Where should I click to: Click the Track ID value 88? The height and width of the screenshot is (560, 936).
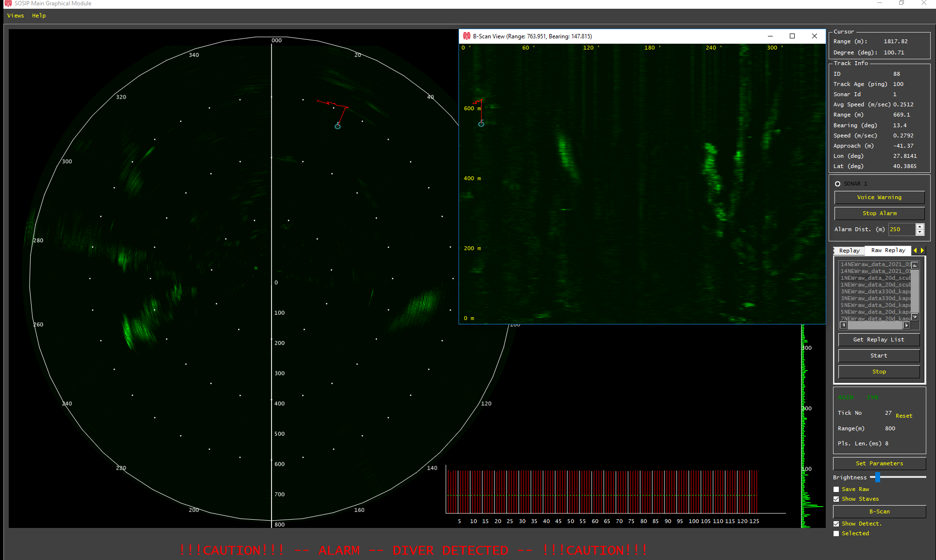(897, 74)
